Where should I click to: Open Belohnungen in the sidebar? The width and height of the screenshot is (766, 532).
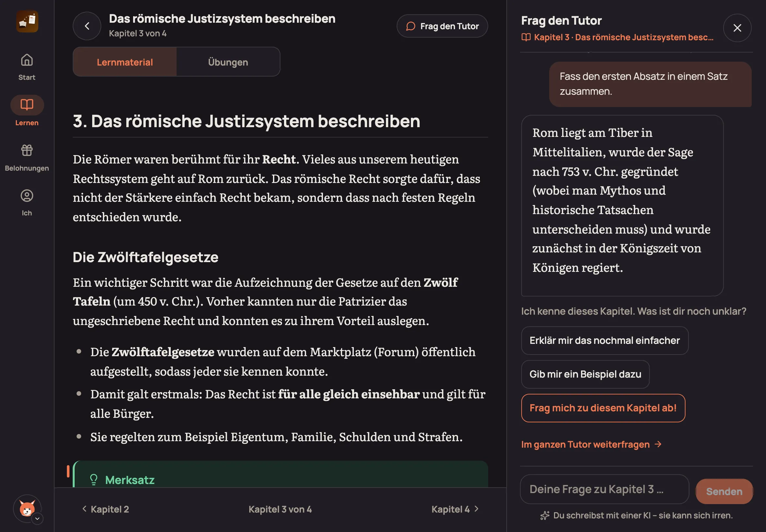27,157
